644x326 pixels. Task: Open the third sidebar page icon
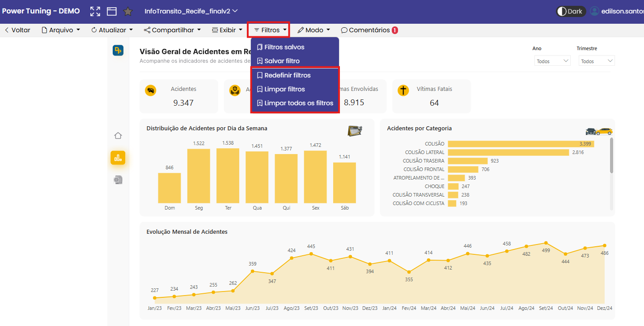[x=118, y=180]
